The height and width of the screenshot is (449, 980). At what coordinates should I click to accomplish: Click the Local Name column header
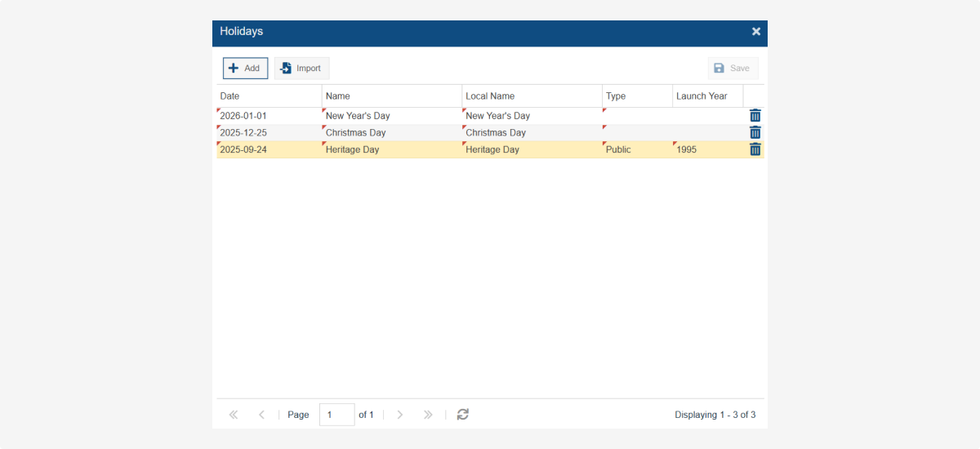pyautogui.click(x=531, y=96)
